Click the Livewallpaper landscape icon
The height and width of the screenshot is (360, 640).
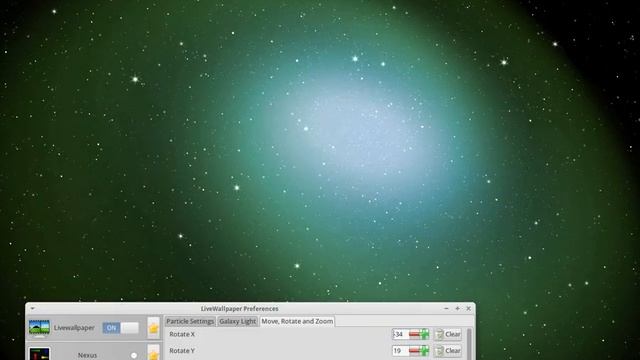pos(39,328)
